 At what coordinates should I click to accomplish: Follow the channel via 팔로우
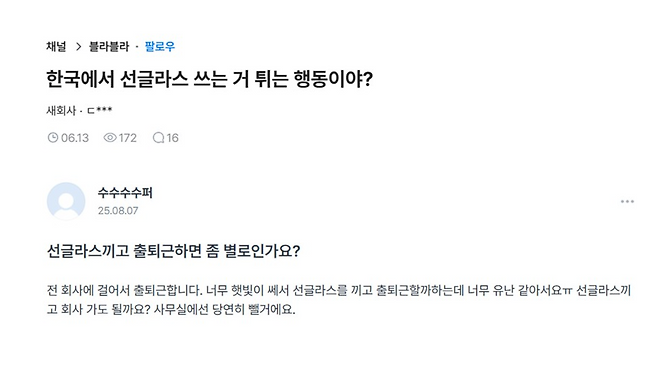[x=160, y=47]
